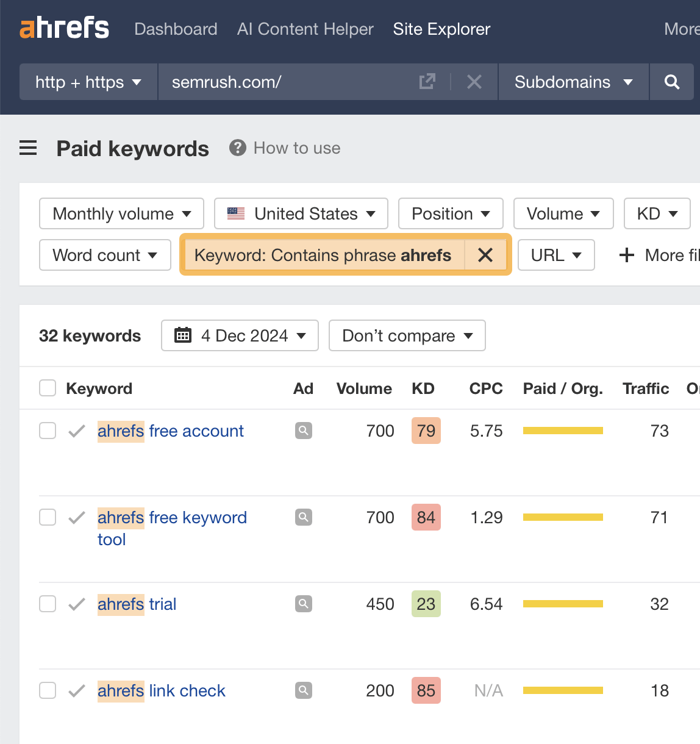Screen dimensions: 700x744
Task: Open SERP overview icon for ahrefs trial
Action: click(x=303, y=604)
